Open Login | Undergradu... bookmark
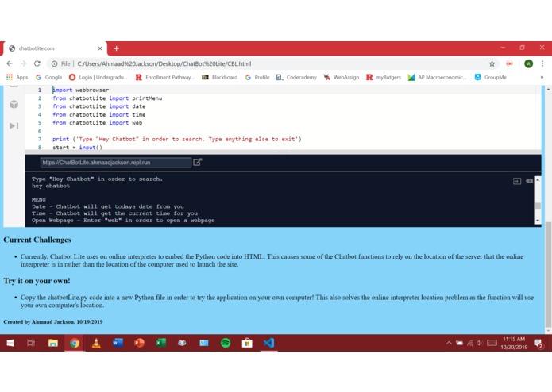The width and height of the screenshot is (552, 392). (x=98, y=77)
